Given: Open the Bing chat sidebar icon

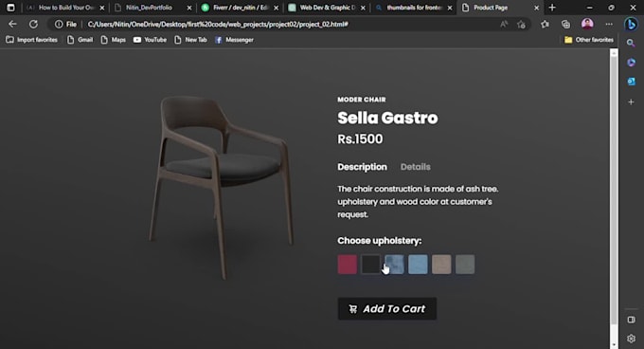Looking at the screenshot, I should point(631,25).
